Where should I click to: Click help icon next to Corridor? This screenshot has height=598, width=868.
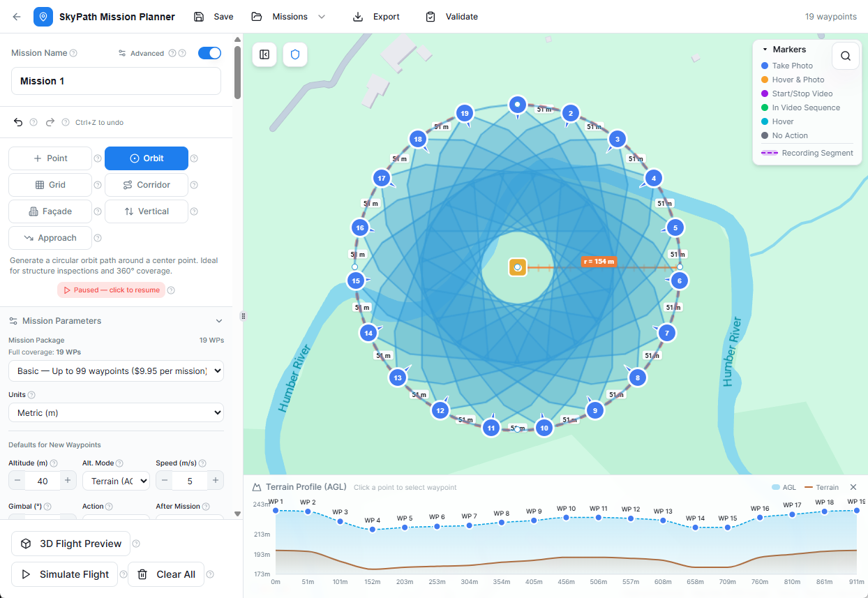[x=194, y=185]
